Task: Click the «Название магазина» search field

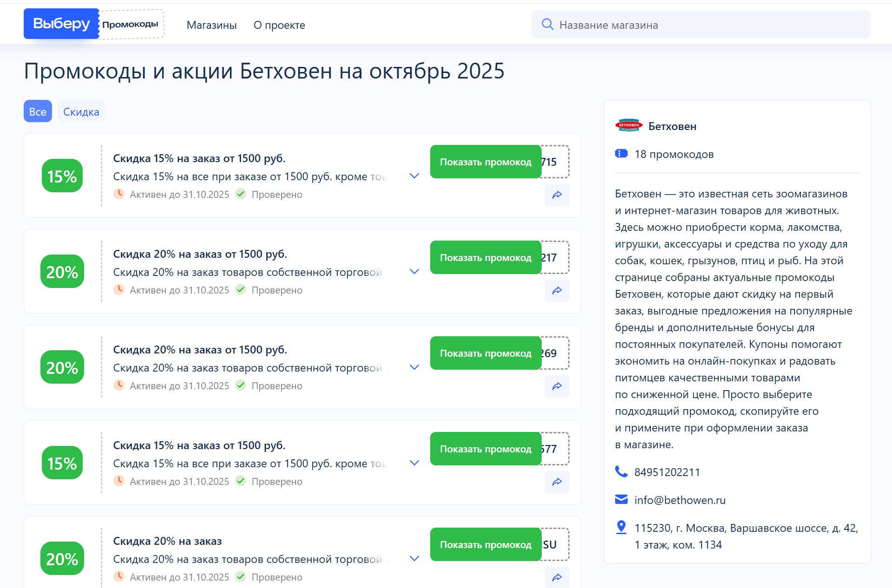Action: click(650, 25)
